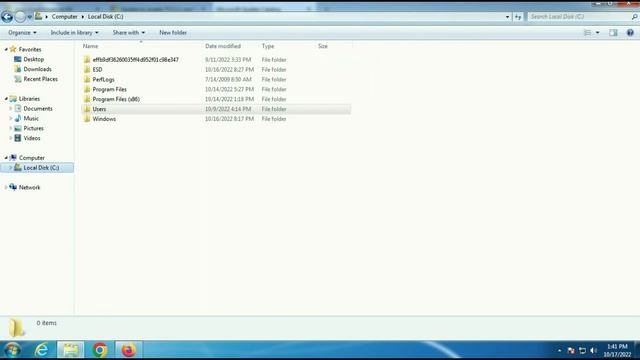640x360 pixels.
Task: Select Libraries in navigation pane
Action: 29,99
